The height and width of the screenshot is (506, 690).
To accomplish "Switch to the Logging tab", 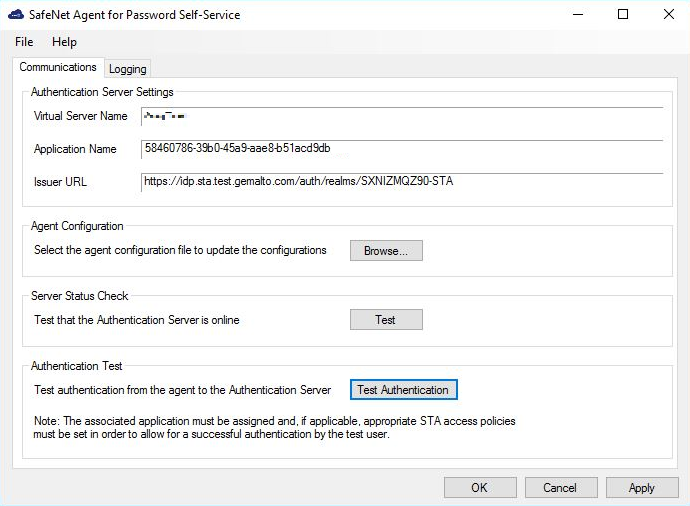I will [x=128, y=69].
